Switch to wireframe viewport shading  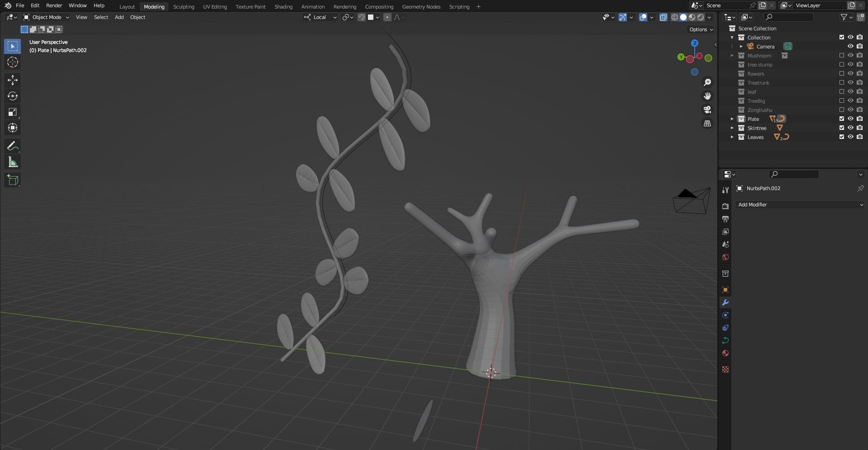(674, 17)
